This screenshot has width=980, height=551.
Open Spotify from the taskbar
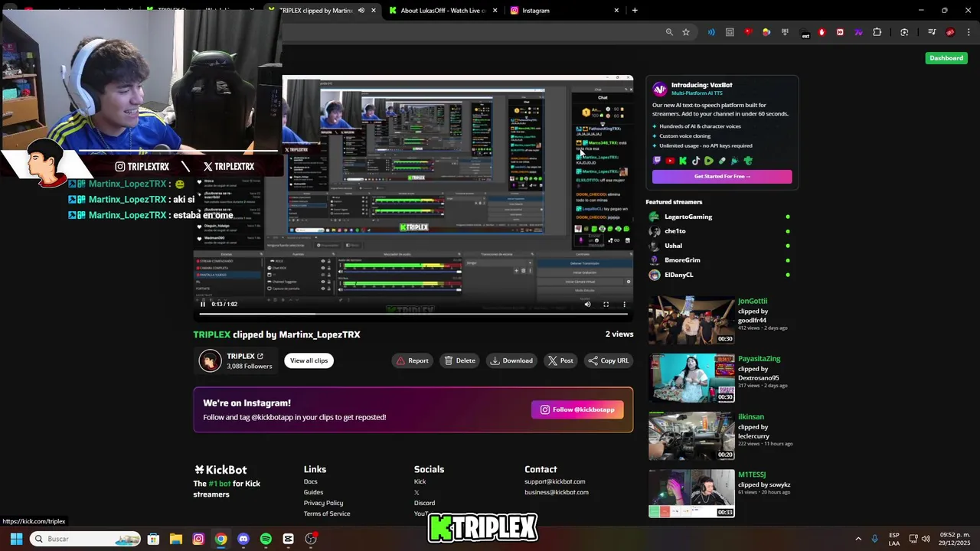(x=266, y=539)
